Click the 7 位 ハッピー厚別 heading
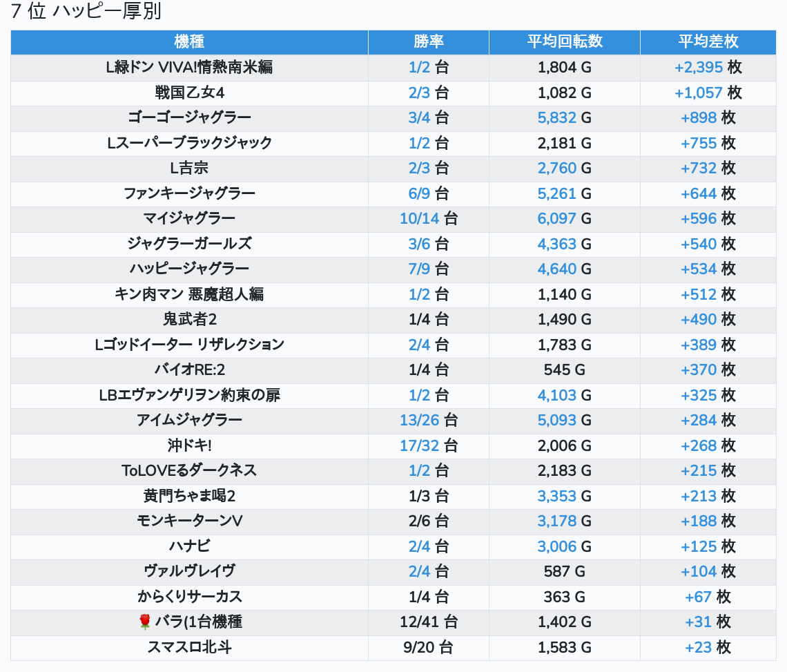This screenshot has width=787, height=672. tap(86, 10)
